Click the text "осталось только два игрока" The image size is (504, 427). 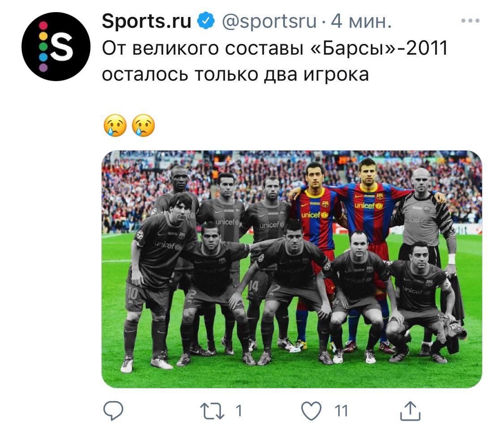tap(235, 74)
